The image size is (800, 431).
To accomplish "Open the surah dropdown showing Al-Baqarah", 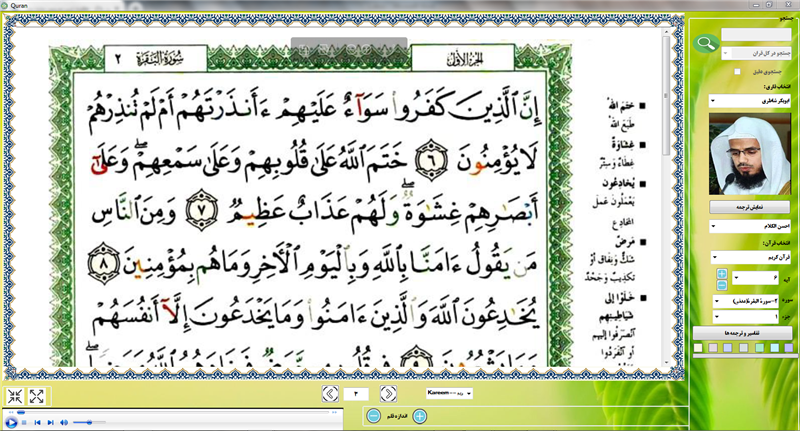I will [x=746, y=301].
